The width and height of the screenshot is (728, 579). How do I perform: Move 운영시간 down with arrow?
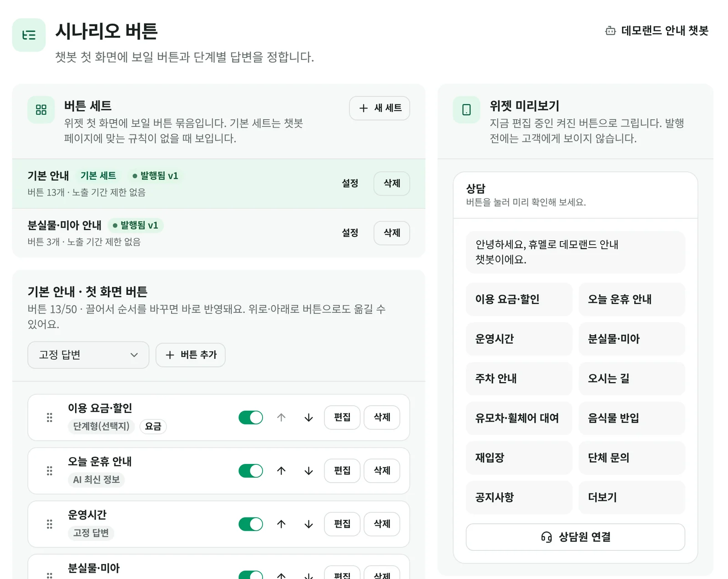point(308,524)
